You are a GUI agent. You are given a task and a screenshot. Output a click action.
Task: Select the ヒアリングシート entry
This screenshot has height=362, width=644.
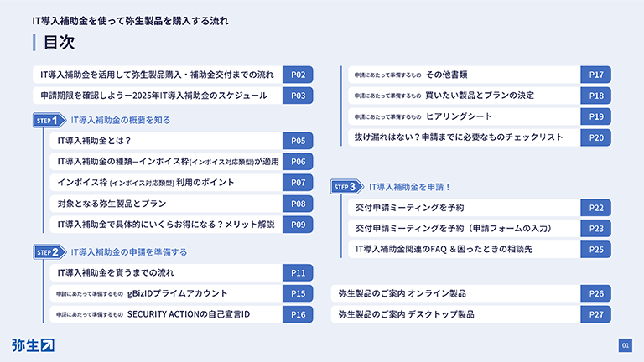[x=480, y=116]
